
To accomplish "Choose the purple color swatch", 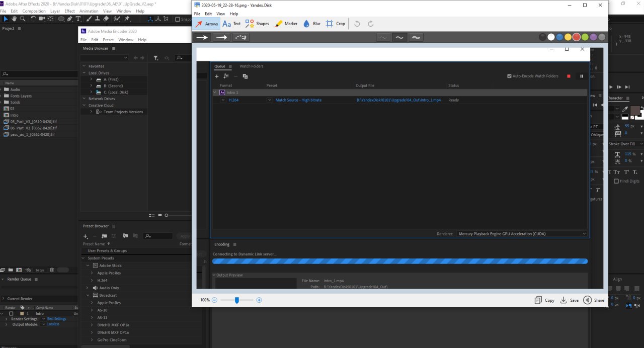I will point(593,37).
